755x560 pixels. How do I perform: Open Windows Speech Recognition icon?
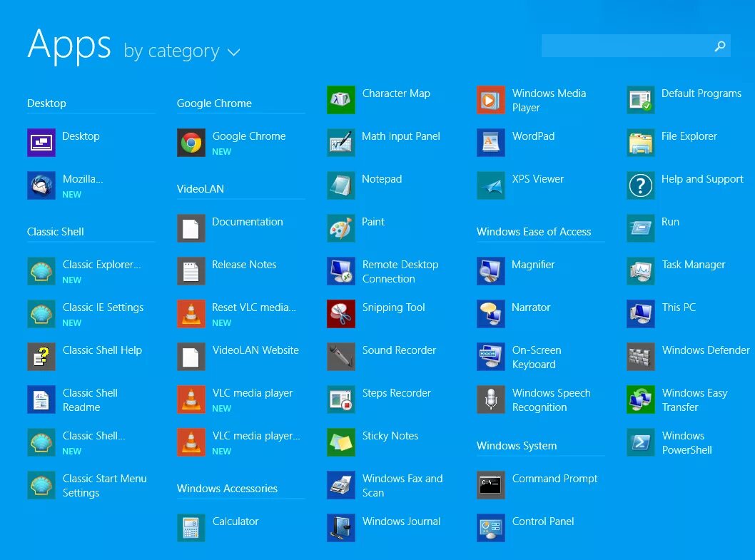[491, 399]
